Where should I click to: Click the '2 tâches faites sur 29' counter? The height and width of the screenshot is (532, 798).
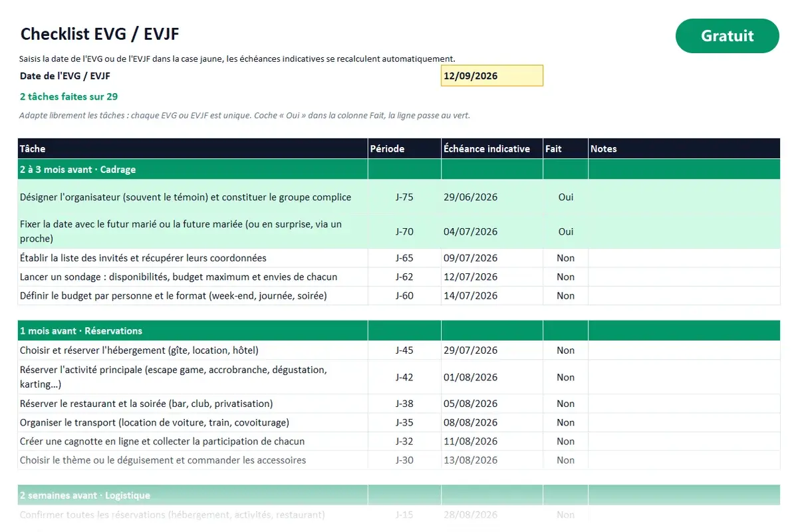(69, 96)
